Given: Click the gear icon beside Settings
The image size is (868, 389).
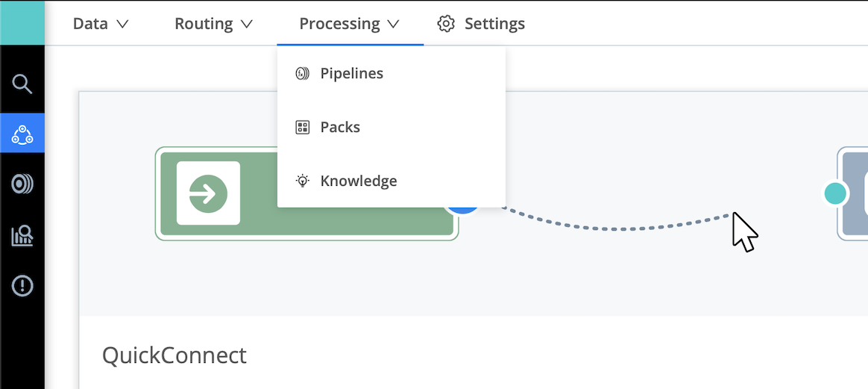Looking at the screenshot, I should 446,24.
